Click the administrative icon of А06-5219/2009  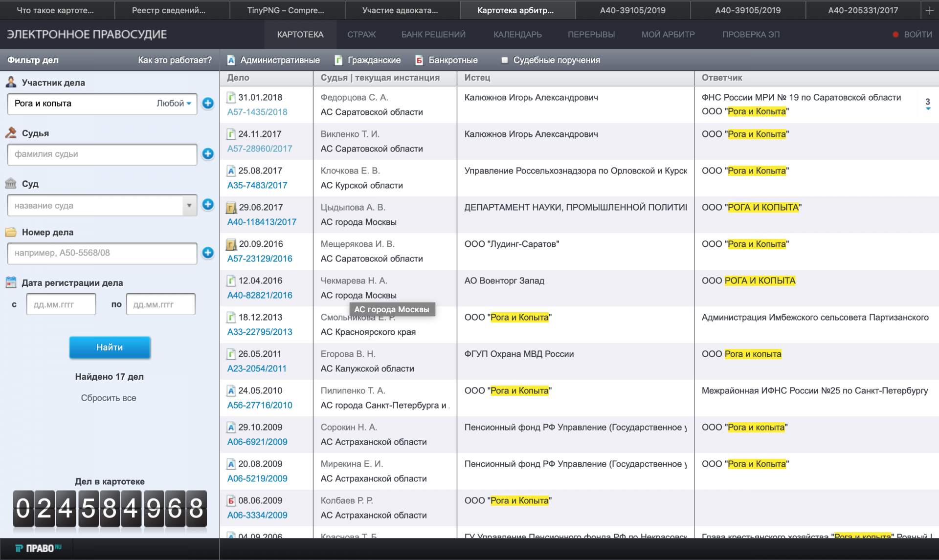tap(231, 464)
